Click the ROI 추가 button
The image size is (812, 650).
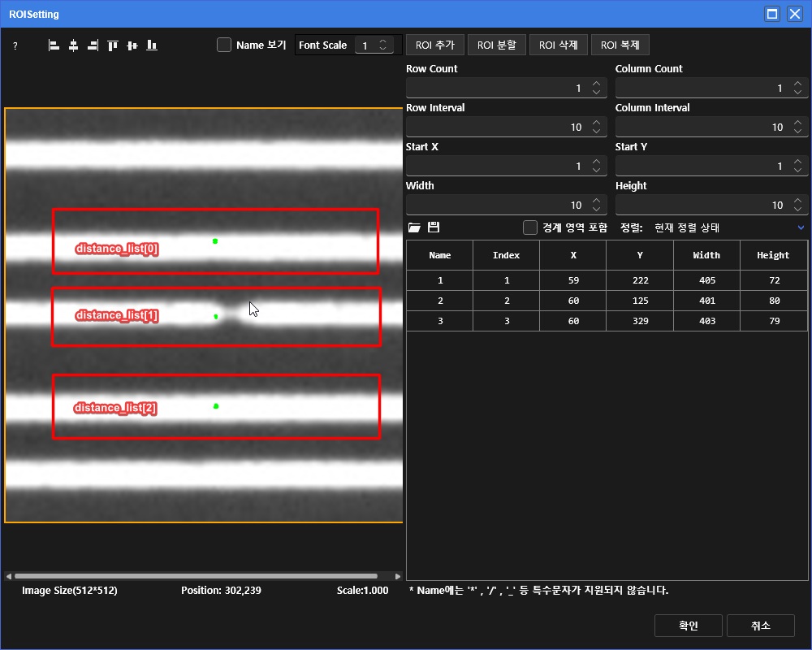pyautogui.click(x=434, y=45)
